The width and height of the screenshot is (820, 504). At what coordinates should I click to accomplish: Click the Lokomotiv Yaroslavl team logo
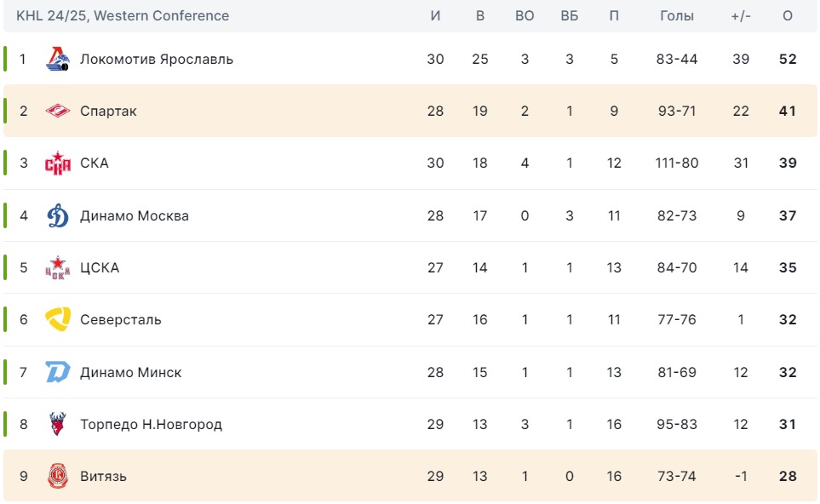pos(57,60)
